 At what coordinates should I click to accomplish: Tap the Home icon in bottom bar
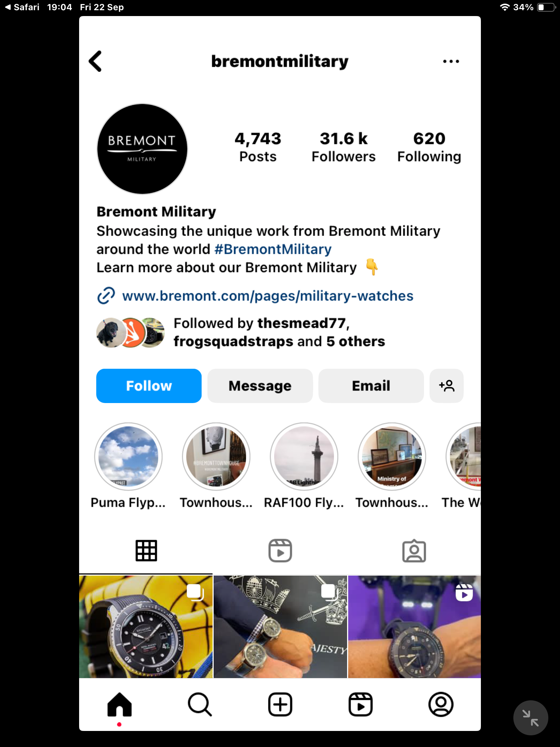(x=120, y=704)
